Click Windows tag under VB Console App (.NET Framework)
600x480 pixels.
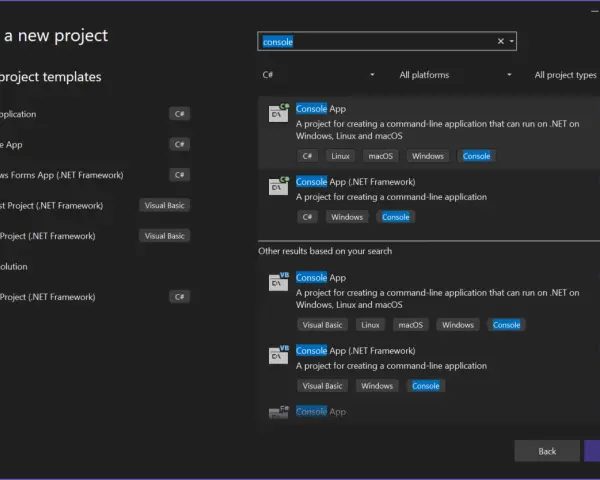377,386
